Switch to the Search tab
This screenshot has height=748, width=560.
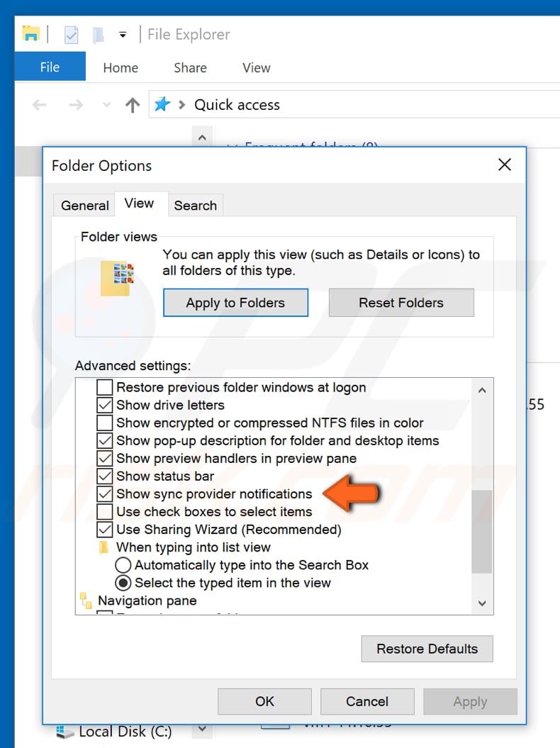196,205
